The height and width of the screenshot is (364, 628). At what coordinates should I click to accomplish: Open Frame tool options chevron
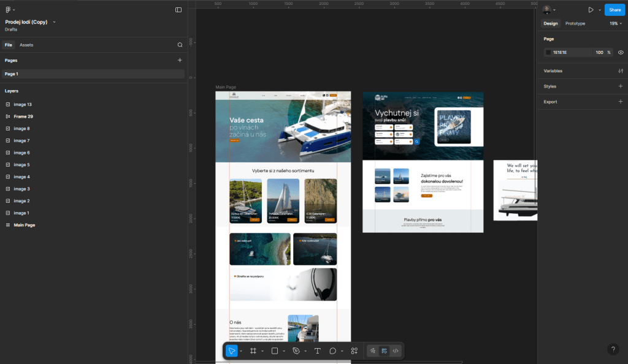(262, 351)
